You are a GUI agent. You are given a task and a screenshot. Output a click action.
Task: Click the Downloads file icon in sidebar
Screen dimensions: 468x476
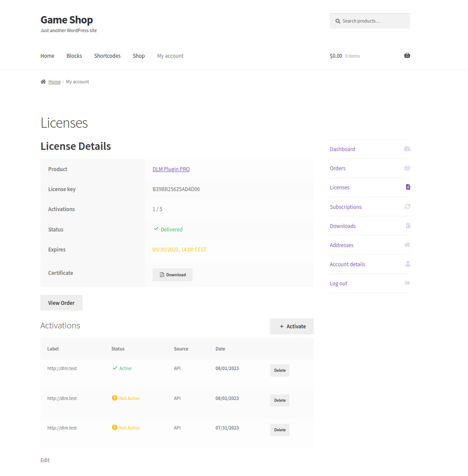coord(408,226)
